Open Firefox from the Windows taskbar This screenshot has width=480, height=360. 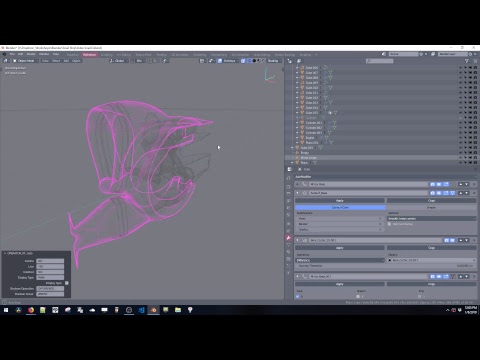pyautogui.click(x=31, y=310)
